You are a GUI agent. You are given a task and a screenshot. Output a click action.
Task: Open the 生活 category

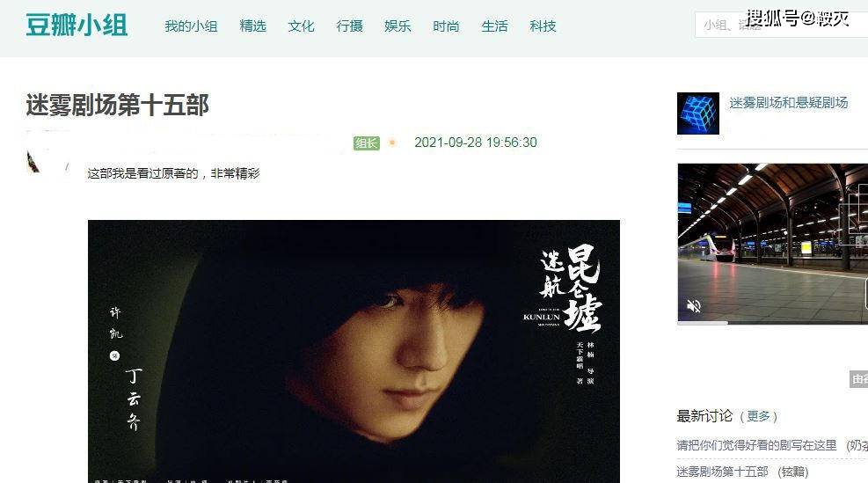click(495, 26)
